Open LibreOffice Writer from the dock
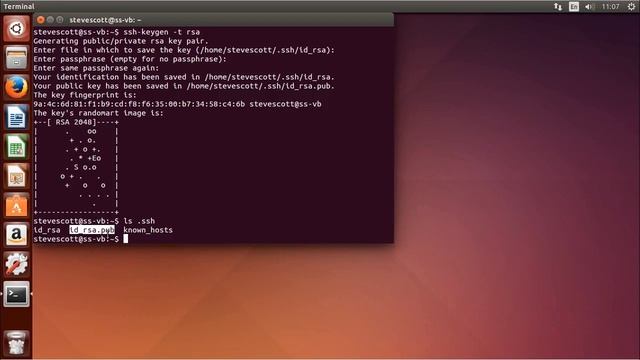Screen dimensions: 640x360 [x=16, y=117]
